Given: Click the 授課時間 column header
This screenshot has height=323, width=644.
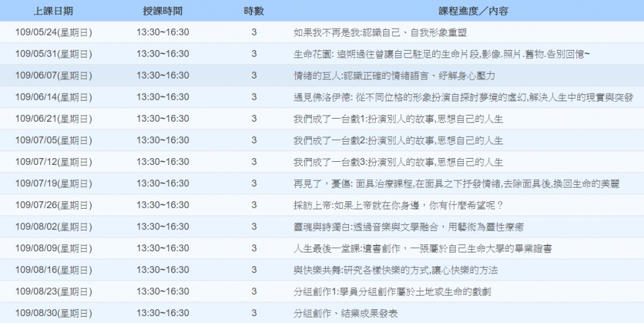Looking at the screenshot, I should pos(163,11).
